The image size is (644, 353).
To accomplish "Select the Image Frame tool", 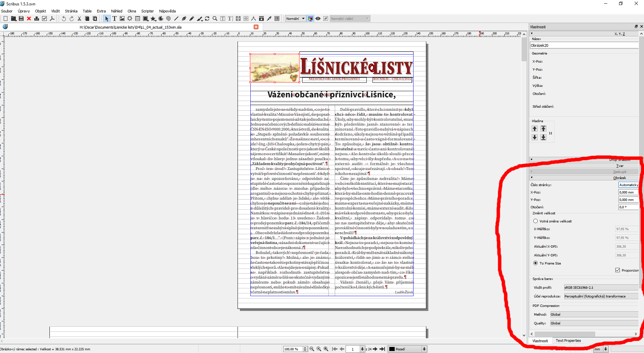I will (x=122, y=19).
